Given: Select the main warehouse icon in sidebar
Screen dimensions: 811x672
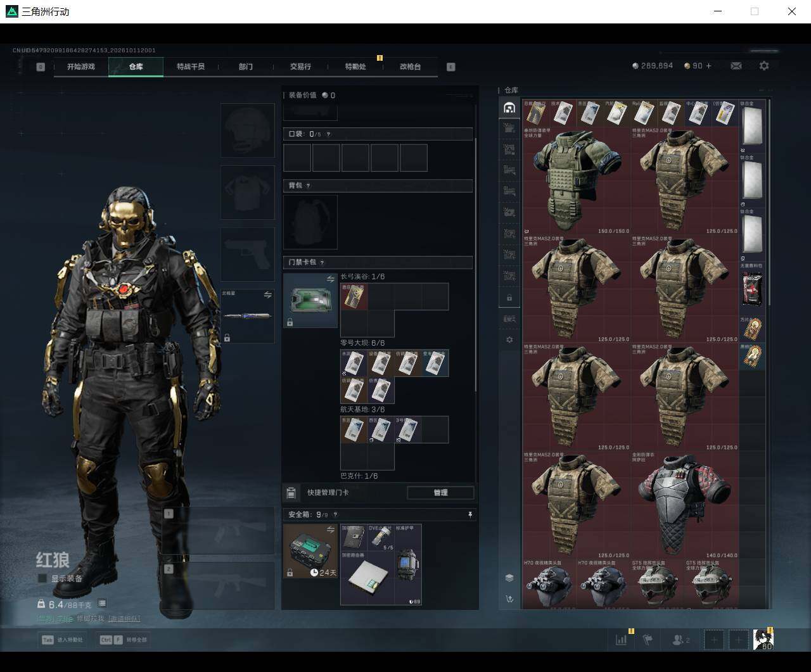Looking at the screenshot, I should tap(509, 108).
